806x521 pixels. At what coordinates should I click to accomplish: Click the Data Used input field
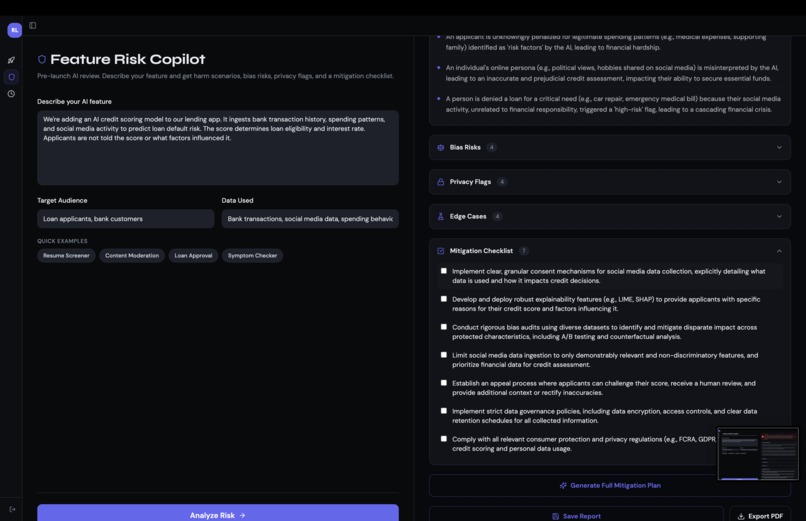click(x=310, y=219)
